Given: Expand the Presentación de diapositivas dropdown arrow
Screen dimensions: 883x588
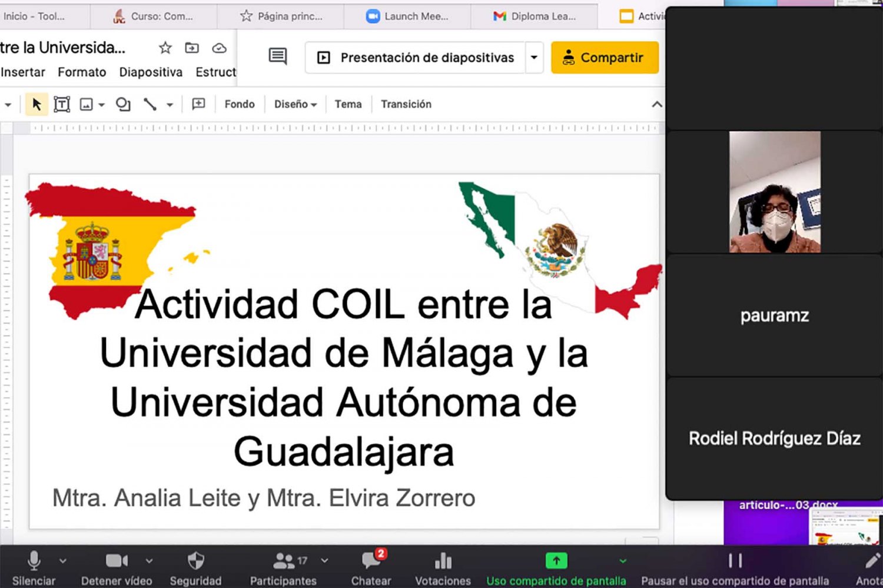Looking at the screenshot, I should pos(534,58).
